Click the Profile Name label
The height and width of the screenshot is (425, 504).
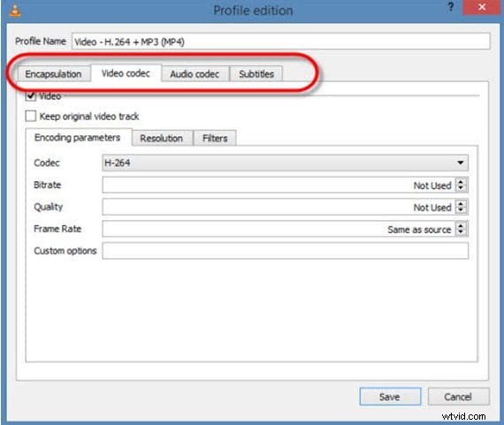coord(41,42)
